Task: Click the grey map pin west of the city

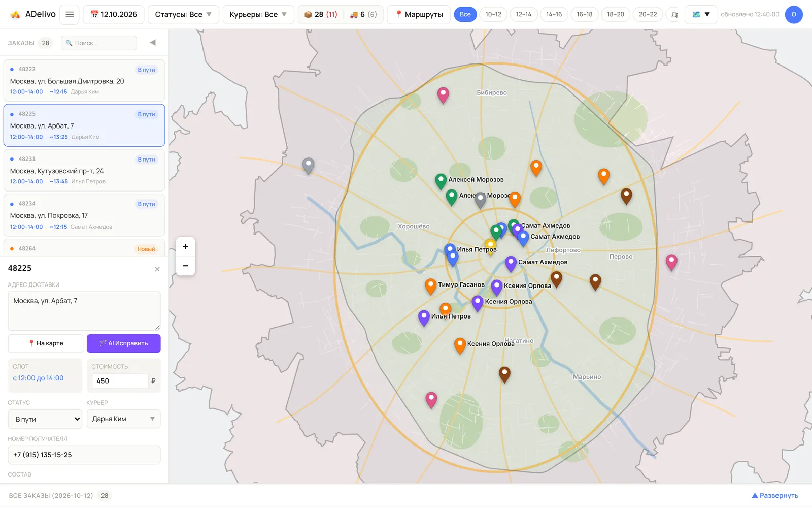Action: click(x=308, y=166)
